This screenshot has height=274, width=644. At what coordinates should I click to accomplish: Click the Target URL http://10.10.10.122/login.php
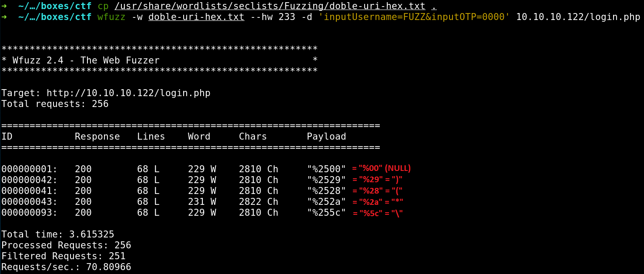(x=128, y=93)
